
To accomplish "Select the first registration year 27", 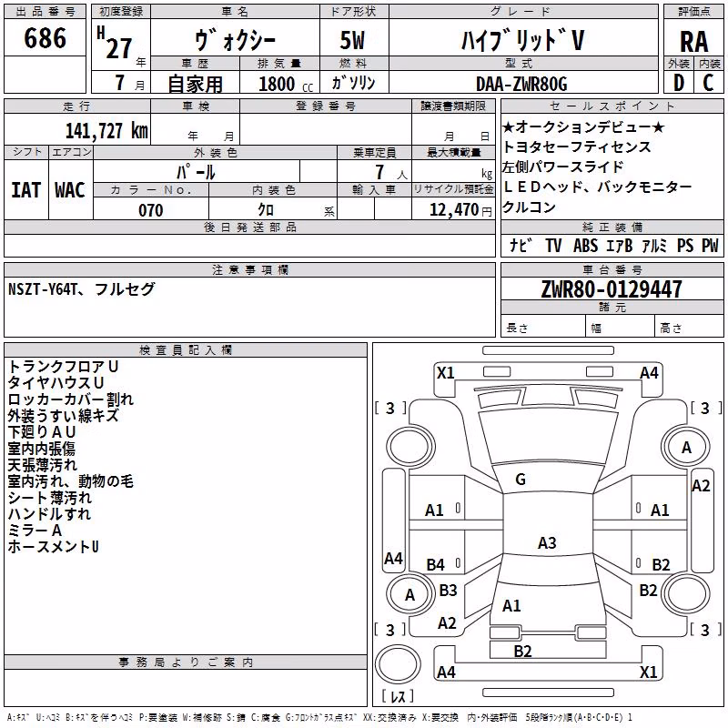I will (x=119, y=48).
